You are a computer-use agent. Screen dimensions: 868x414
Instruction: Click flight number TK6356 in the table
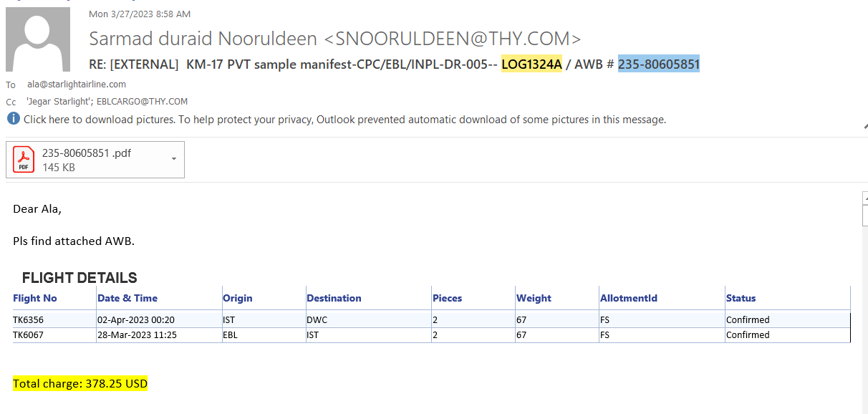tap(29, 319)
